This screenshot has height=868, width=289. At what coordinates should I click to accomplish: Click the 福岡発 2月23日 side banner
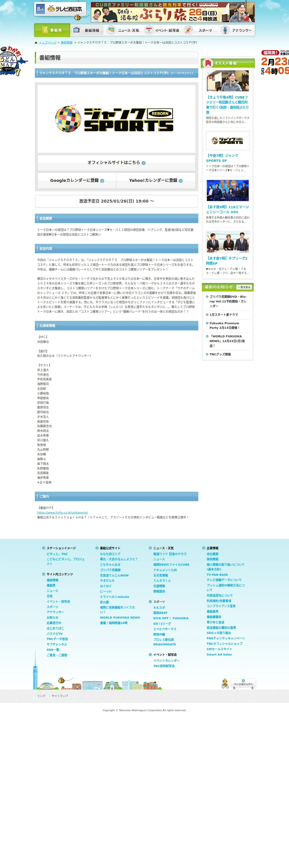point(275,62)
